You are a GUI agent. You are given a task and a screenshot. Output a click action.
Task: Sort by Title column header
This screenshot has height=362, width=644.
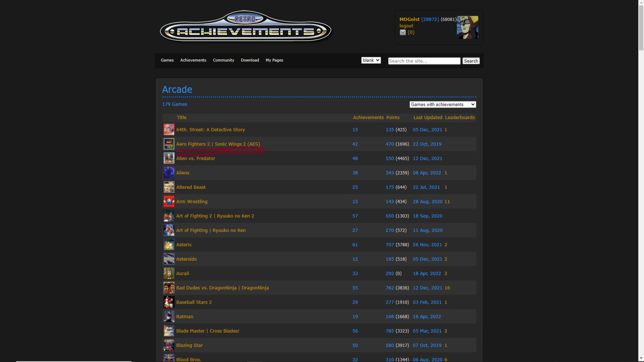pos(181,118)
